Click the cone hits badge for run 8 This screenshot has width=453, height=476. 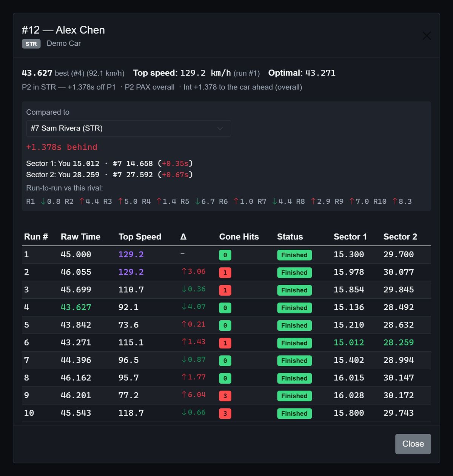[225, 378]
